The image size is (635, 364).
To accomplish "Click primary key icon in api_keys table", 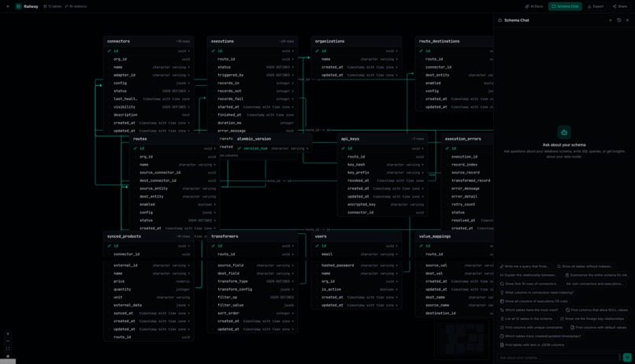I will pos(343,149).
